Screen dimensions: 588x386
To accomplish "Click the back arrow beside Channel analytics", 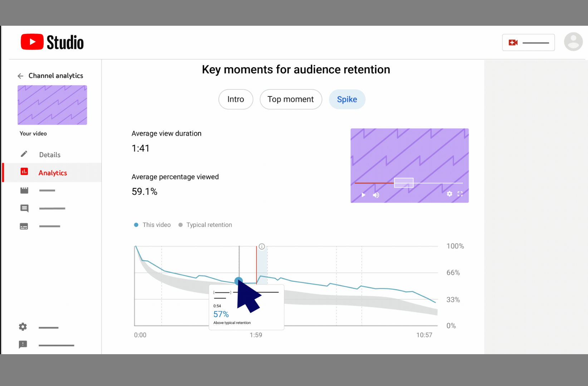I will pyautogui.click(x=20, y=76).
